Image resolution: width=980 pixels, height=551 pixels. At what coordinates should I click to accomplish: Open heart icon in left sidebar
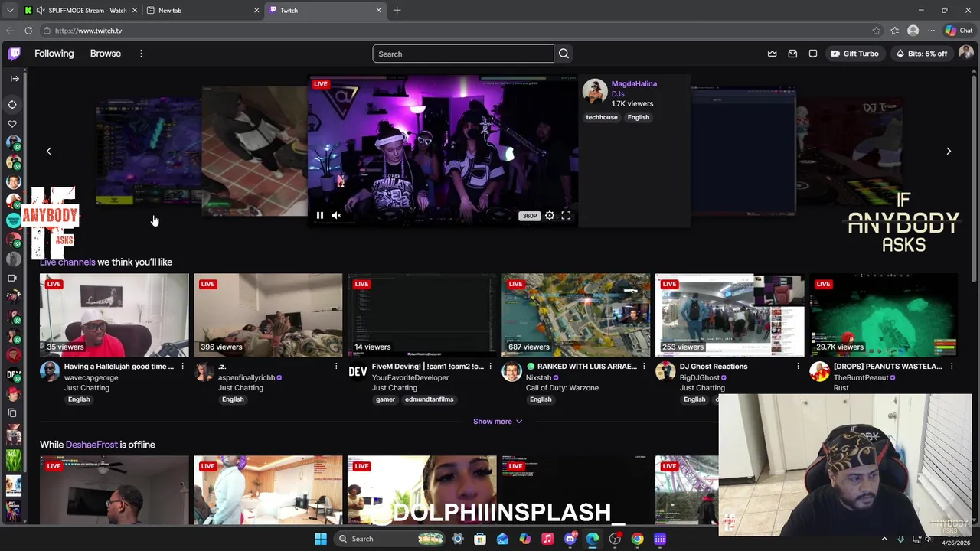click(12, 123)
